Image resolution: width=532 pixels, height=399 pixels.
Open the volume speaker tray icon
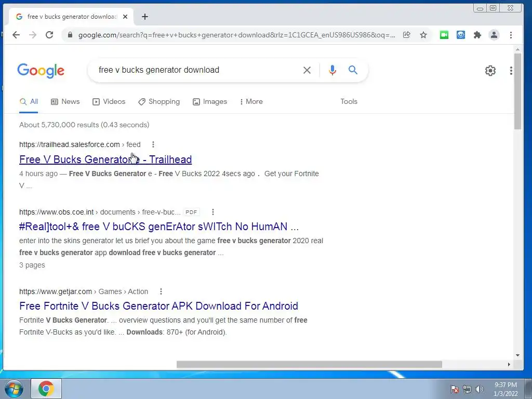(x=480, y=389)
